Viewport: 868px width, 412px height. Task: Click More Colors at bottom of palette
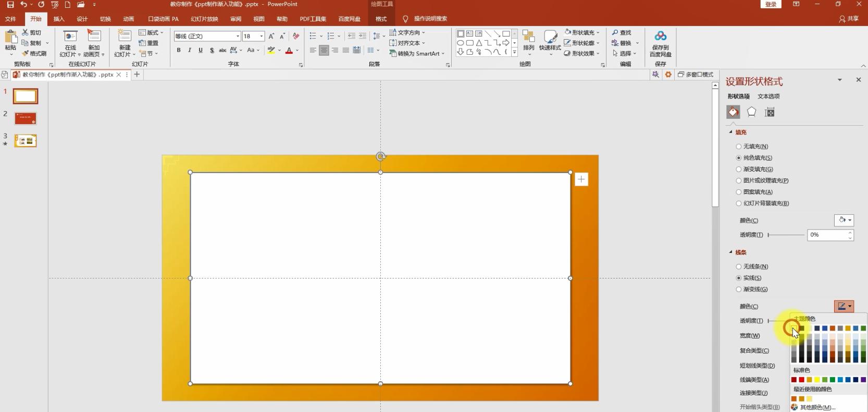[x=817, y=407]
